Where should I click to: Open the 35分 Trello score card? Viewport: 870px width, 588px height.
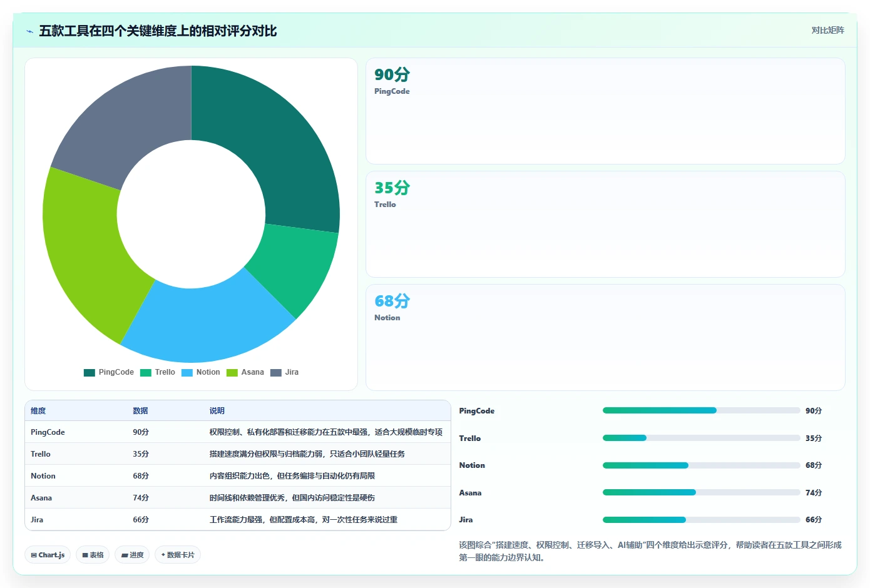pos(605,225)
